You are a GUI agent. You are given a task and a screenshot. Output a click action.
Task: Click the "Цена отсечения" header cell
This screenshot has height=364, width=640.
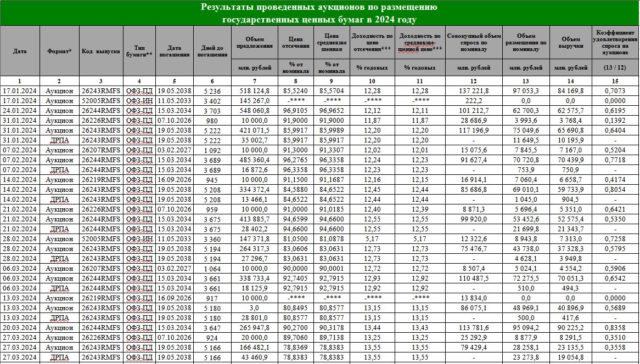295,42
